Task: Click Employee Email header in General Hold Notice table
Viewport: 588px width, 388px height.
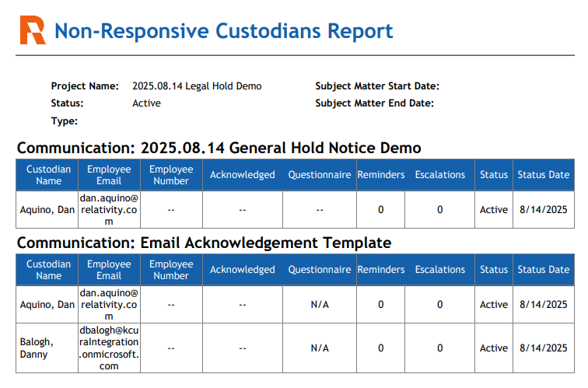Action: point(109,175)
